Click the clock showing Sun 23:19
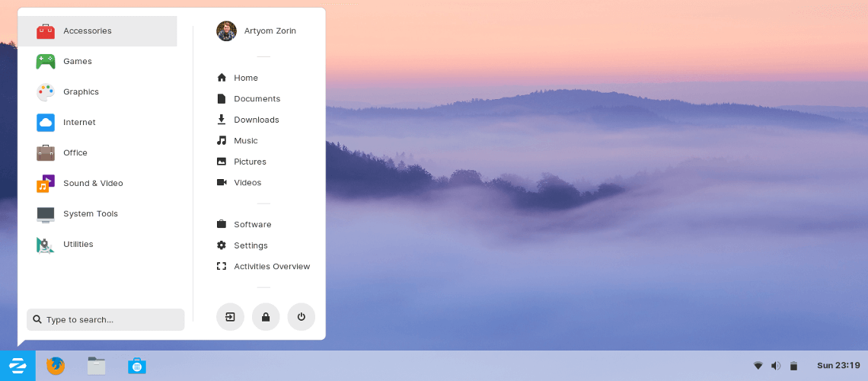The width and height of the screenshot is (868, 381). pyautogui.click(x=838, y=366)
